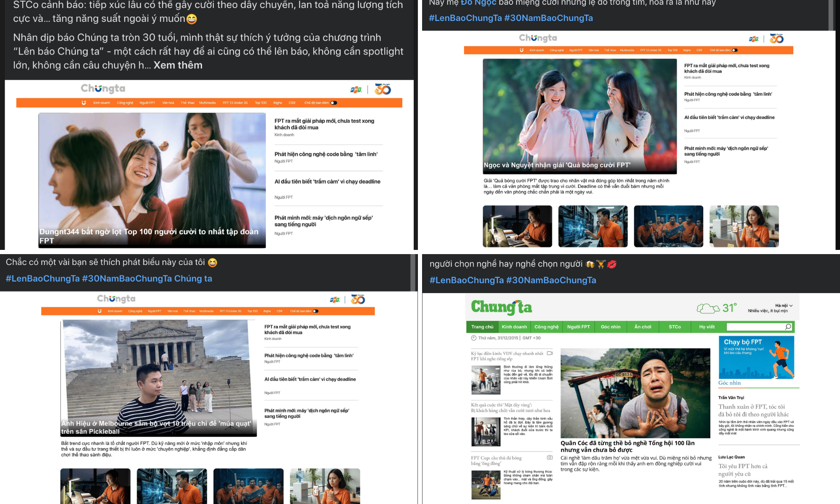Image resolution: width=840 pixels, height=504 pixels.
Task: Expand post text with 'Xem thêm'
Action: [178, 65]
